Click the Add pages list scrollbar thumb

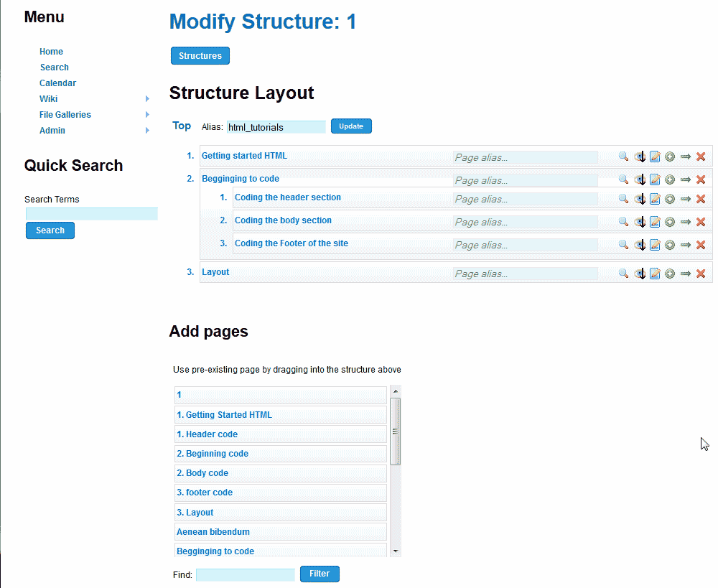pos(395,431)
